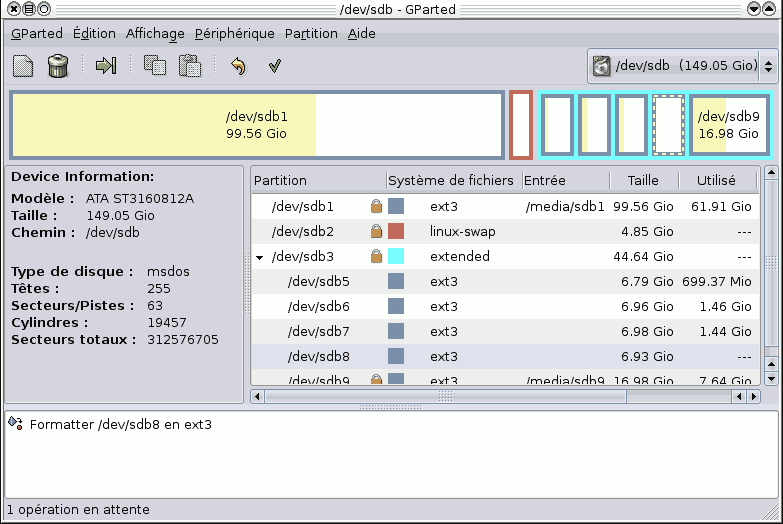Image resolution: width=783 pixels, height=524 pixels.
Task: Click the red linux-swap color swatch
Action: coord(396,232)
